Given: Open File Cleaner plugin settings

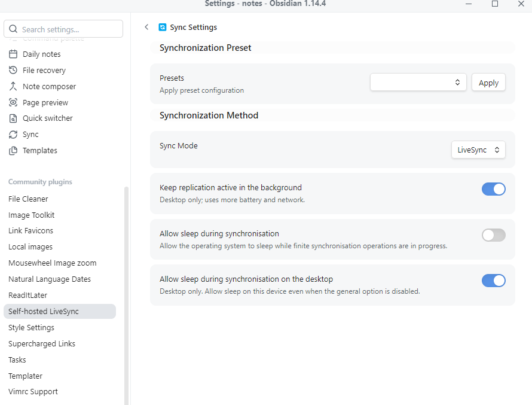Looking at the screenshot, I should point(60,199).
